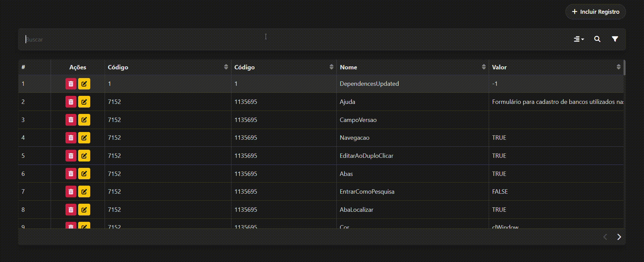Sort by the first Código column

coord(226,67)
